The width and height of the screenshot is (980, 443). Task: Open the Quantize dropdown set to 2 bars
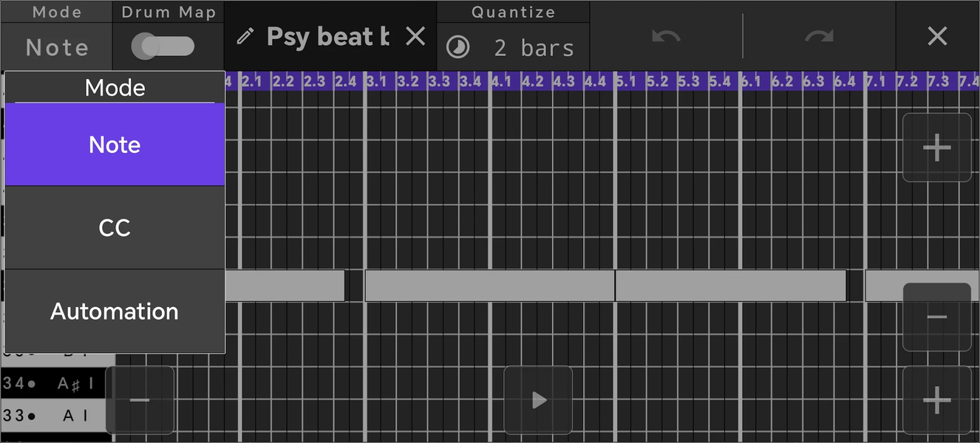click(513, 47)
